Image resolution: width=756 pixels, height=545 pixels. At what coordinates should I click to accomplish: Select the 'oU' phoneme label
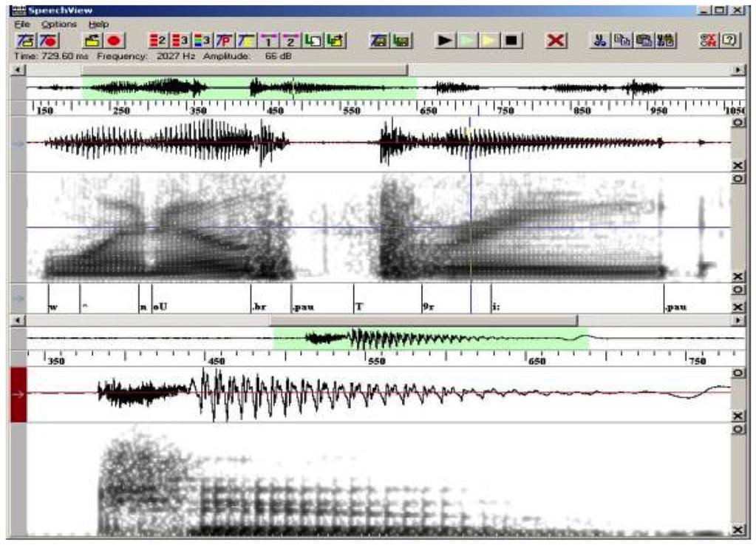pyautogui.click(x=160, y=307)
